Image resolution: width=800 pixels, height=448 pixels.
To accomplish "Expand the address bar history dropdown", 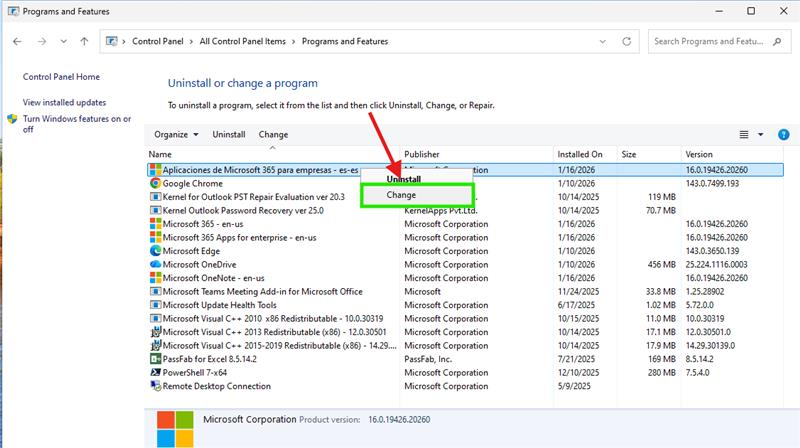I will [x=603, y=41].
